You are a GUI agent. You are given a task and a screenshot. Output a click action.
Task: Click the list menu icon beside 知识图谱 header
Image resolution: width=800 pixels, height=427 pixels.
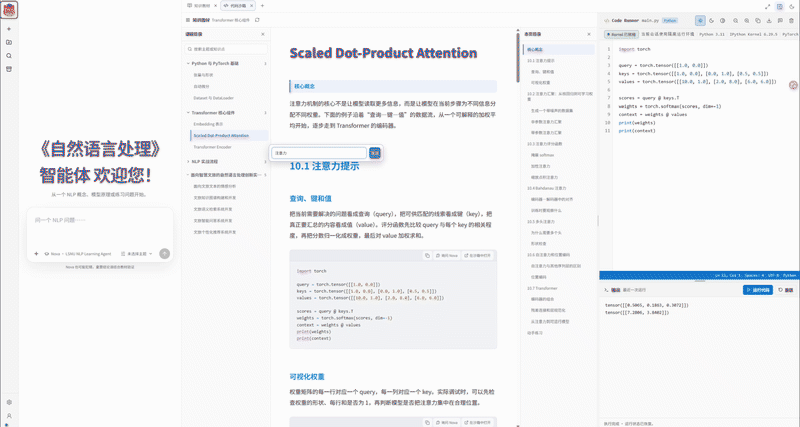(188, 20)
